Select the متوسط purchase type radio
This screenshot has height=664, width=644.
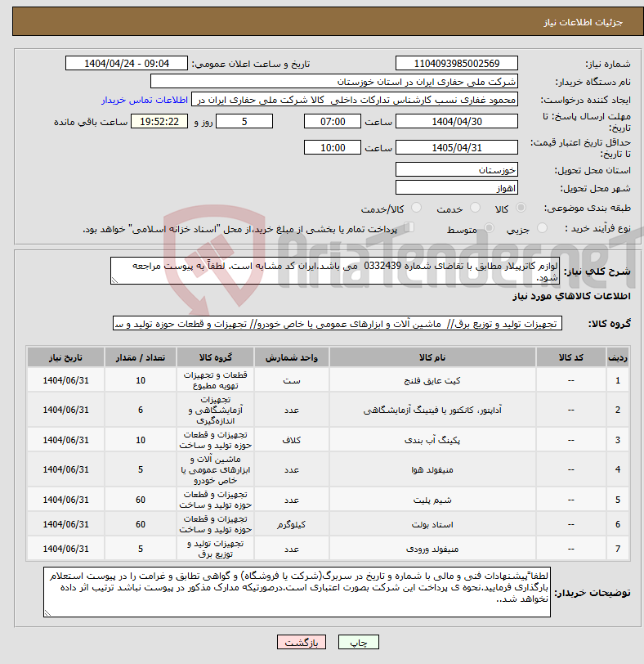pyautogui.click(x=490, y=228)
